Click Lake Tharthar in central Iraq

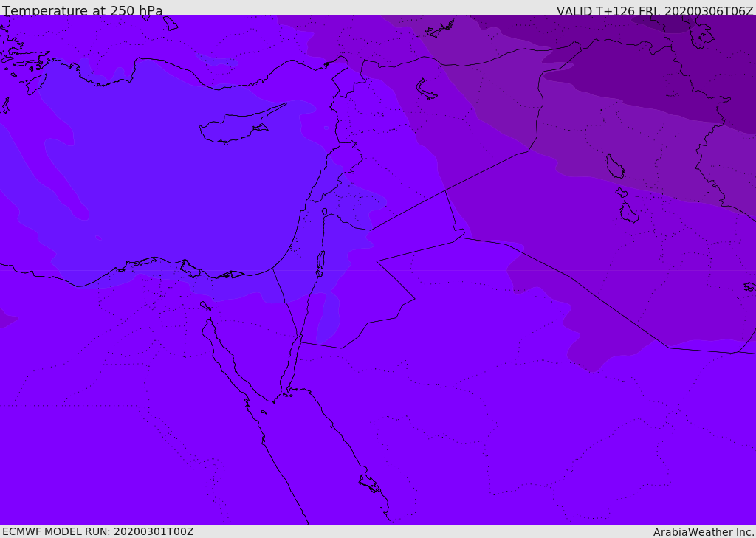[x=614, y=167]
